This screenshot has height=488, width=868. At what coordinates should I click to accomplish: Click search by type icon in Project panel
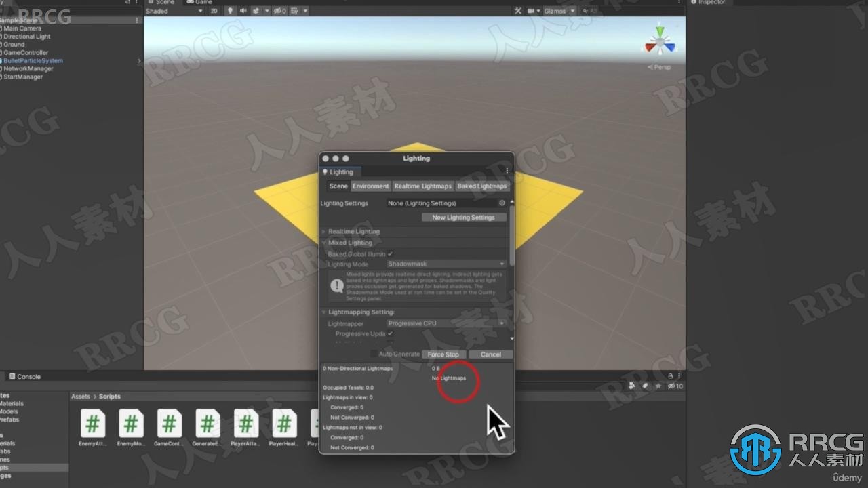click(x=632, y=386)
